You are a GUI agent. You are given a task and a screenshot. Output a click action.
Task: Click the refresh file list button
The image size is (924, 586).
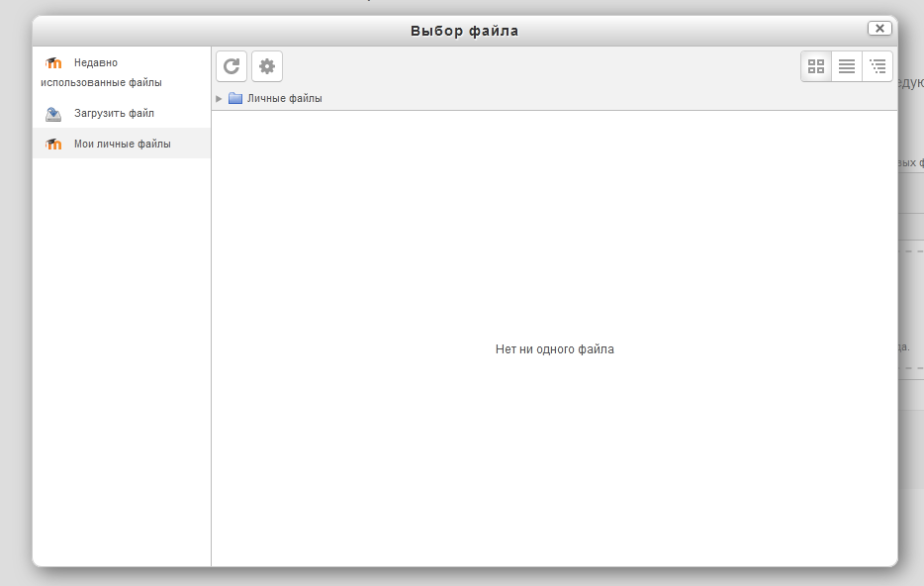(231, 66)
